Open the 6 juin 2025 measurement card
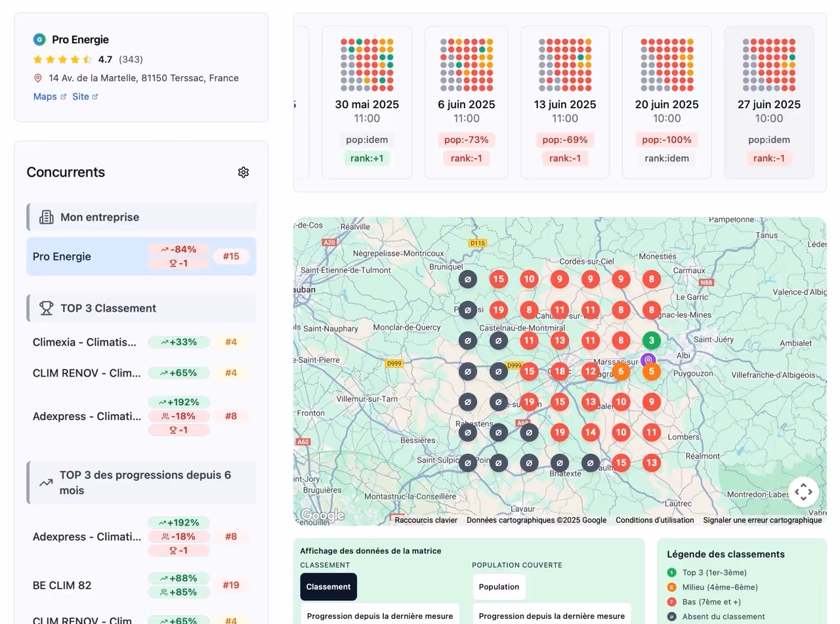This screenshot has height=624, width=840. 467,102
